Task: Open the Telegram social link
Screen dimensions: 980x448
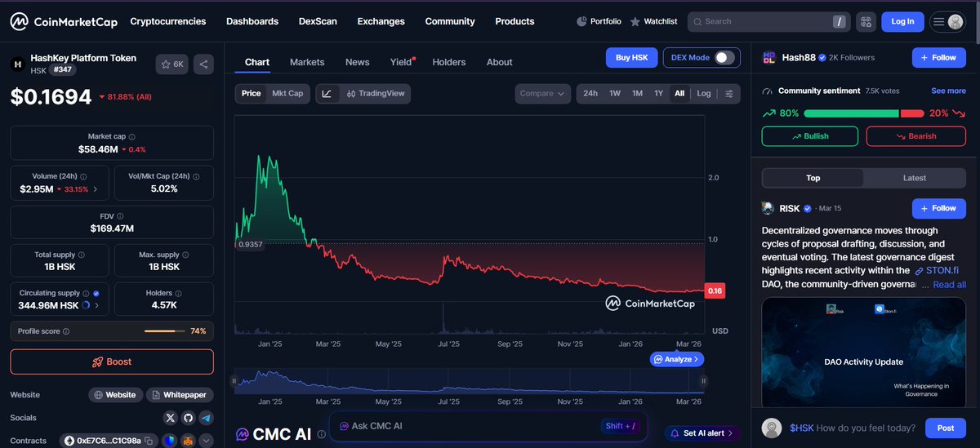Action: 207,417
